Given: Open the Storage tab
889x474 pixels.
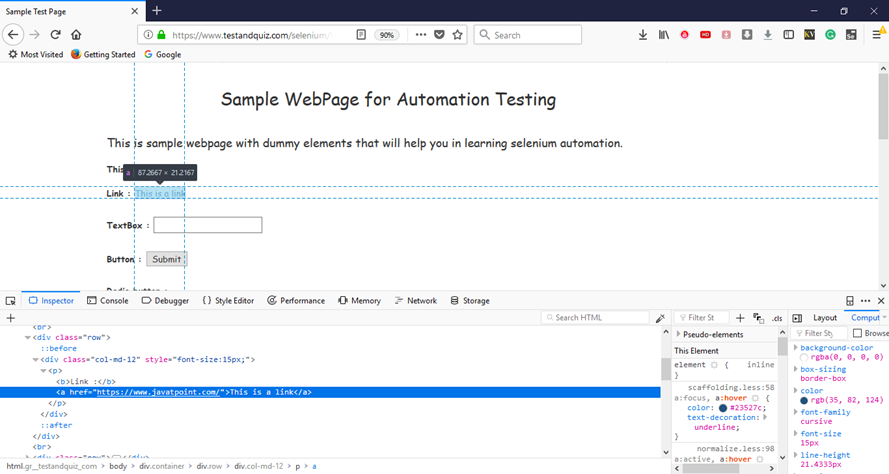Looking at the screenshot, I should [x=470, y=301].
